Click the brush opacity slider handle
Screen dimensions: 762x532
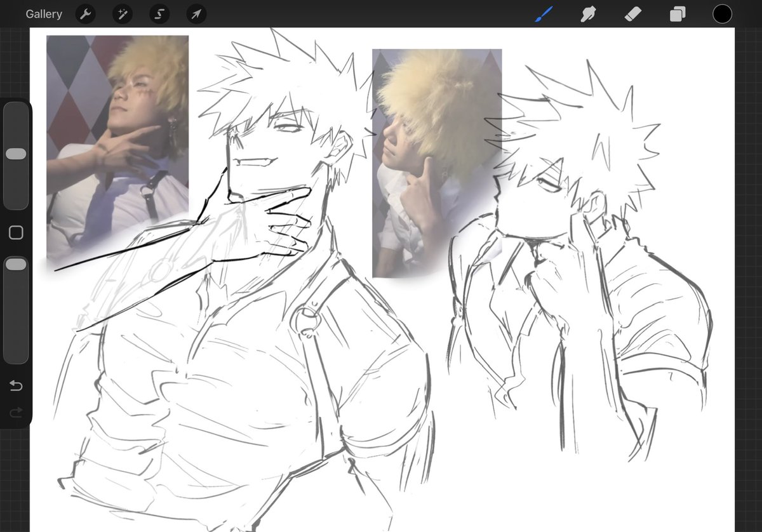[x=16, y=264]
